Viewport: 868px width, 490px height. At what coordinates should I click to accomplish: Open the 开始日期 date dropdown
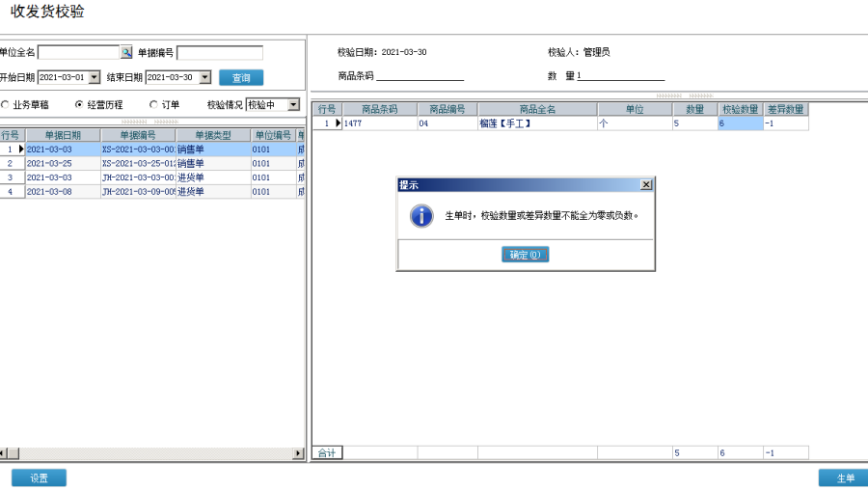point(95,77)
